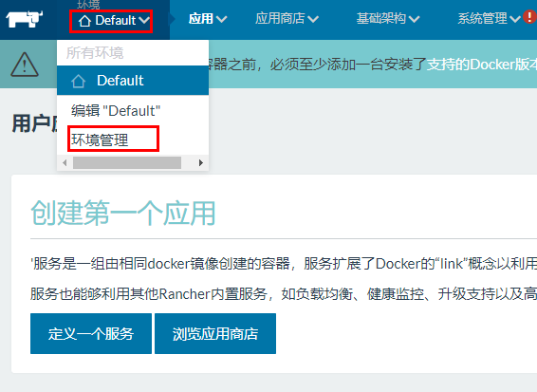Viewport: 537px width, 392px height.
Task: Click the 浏览应用商店 button
Action: tap(215, 333)
